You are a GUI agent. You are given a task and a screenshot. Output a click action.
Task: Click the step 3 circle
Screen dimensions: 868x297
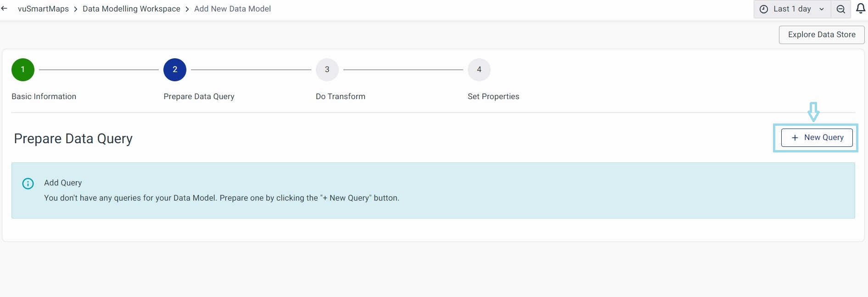327,70
